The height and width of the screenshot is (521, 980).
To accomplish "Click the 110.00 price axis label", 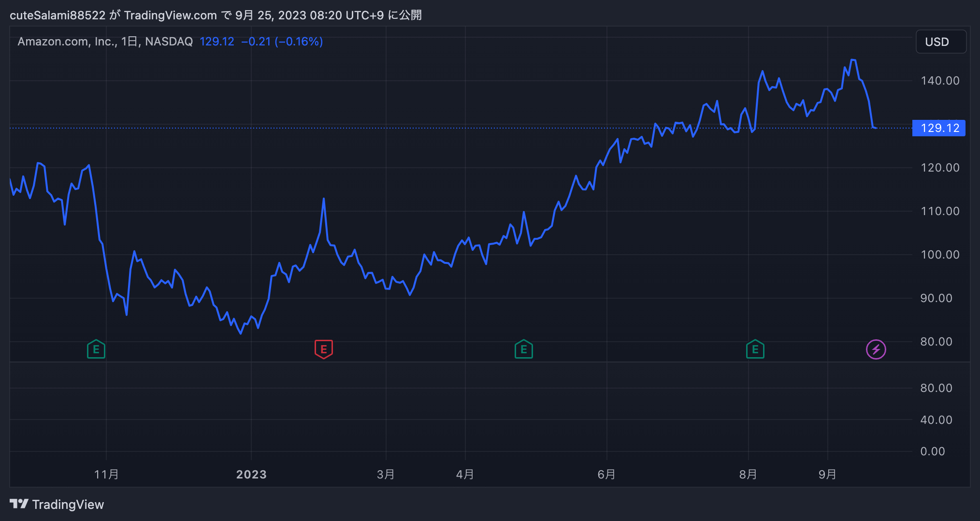I will [x=940, y=211].
